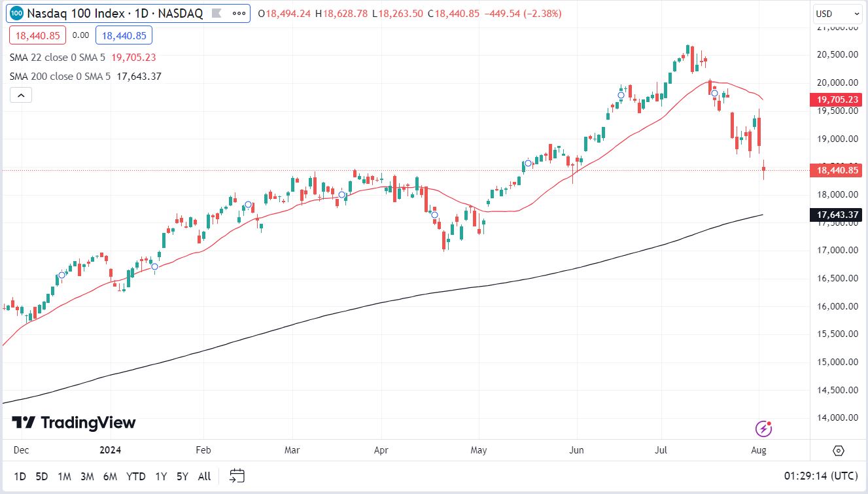Open chart settings gear icon

[x=839, y=451]
